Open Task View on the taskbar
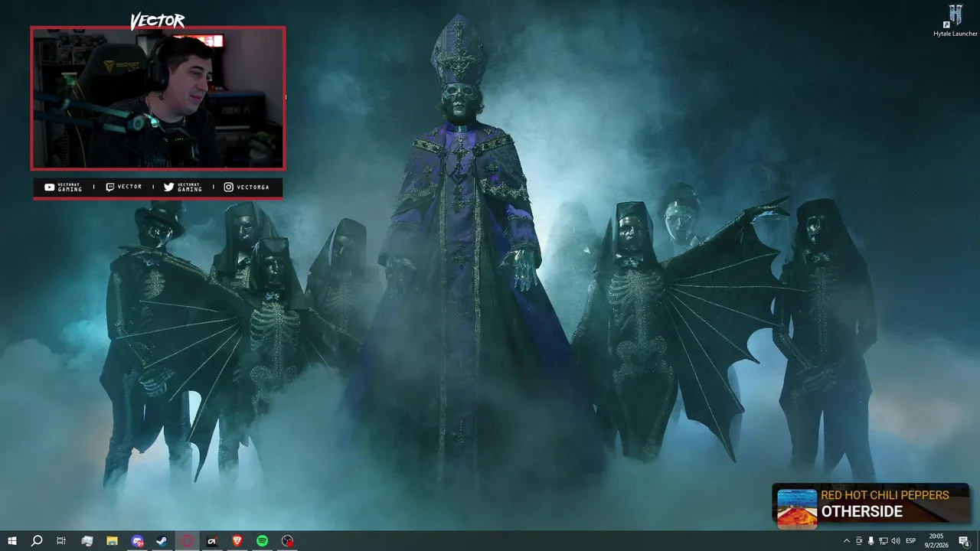 click(61, 541)
